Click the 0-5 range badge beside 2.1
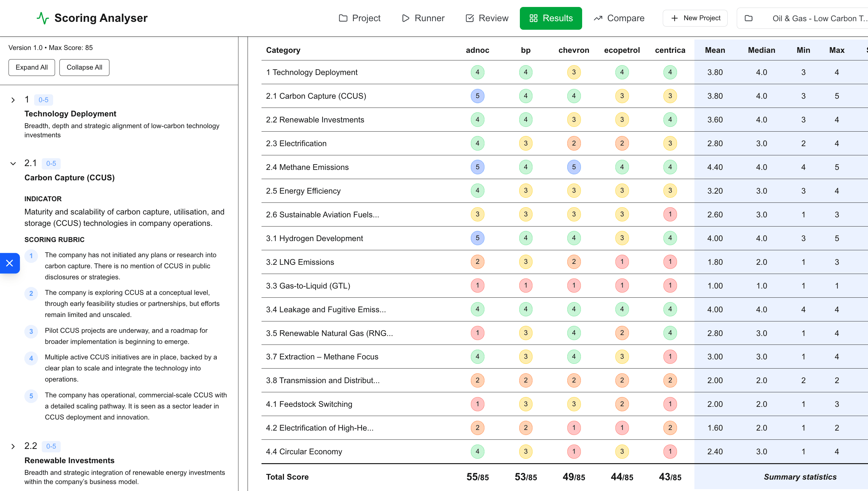Screen dimensions: 868x491 (51, 164)
